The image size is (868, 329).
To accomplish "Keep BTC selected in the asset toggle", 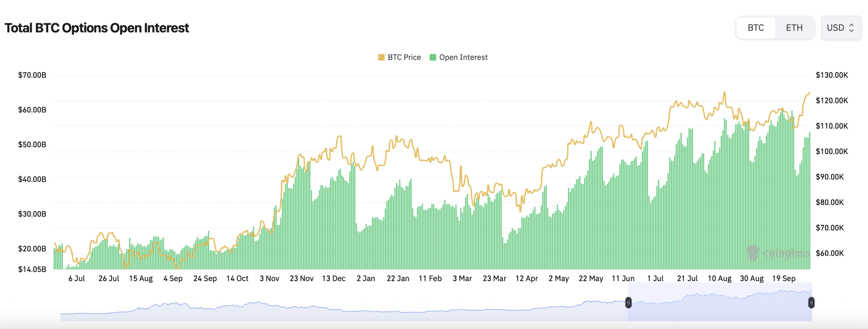I will pyautogui.click(x=756, y=28).
